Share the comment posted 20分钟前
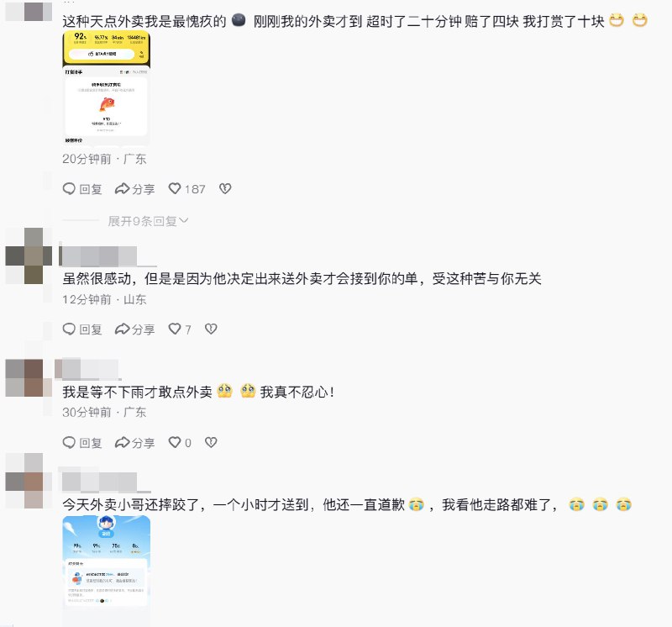The image size is (672, 627). coord(134,189)
